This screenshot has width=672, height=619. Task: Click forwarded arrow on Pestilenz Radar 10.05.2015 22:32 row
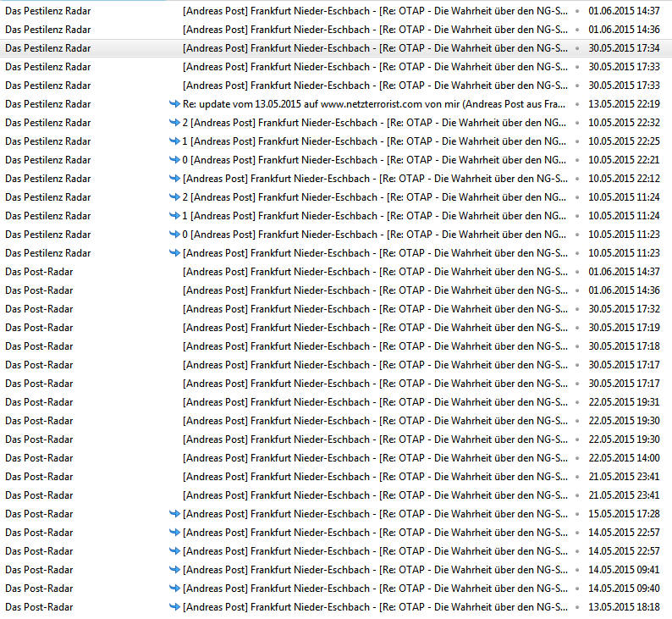click(174, 123)
